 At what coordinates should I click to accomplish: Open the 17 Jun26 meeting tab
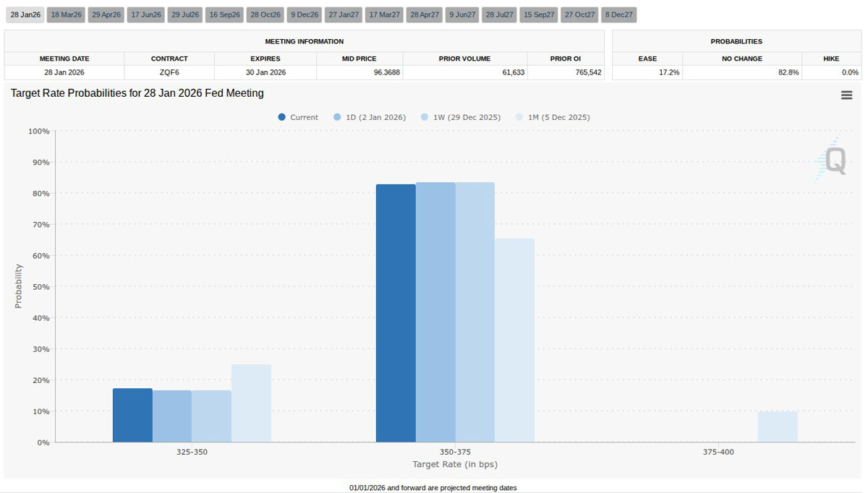coord(146,14)
